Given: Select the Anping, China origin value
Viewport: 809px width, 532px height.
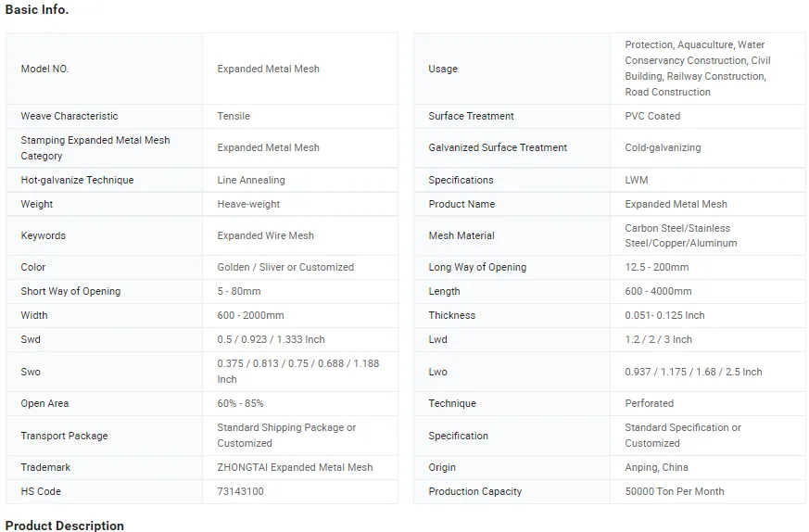Looking at the screenshot, I should 656,467.
